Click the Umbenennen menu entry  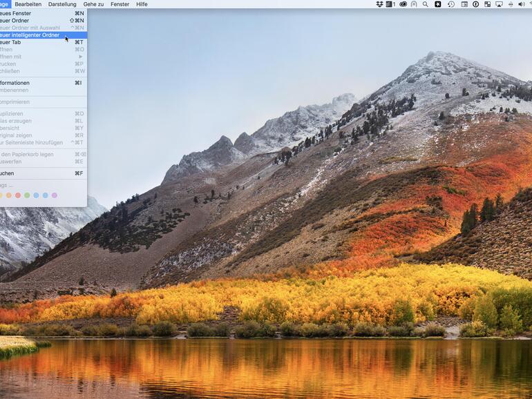44,90
